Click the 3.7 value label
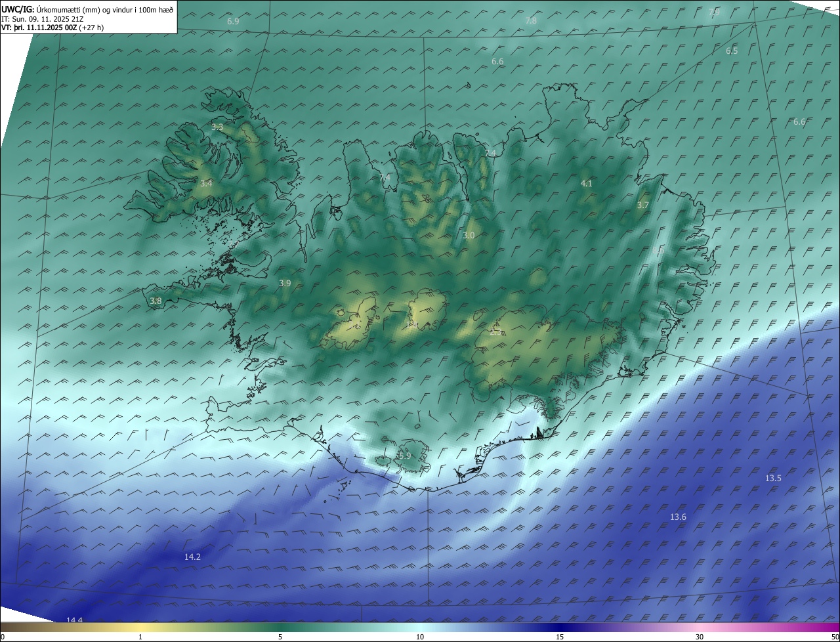This screenshot has width=840, height=642. (x=643, y=205)
